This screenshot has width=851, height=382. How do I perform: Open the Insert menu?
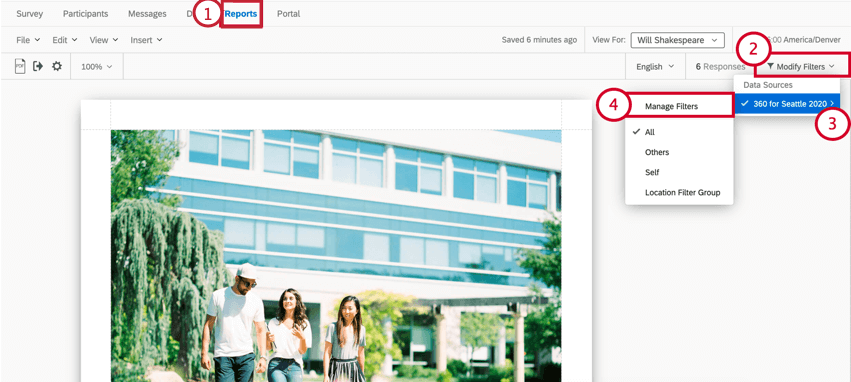click(146, 40)
